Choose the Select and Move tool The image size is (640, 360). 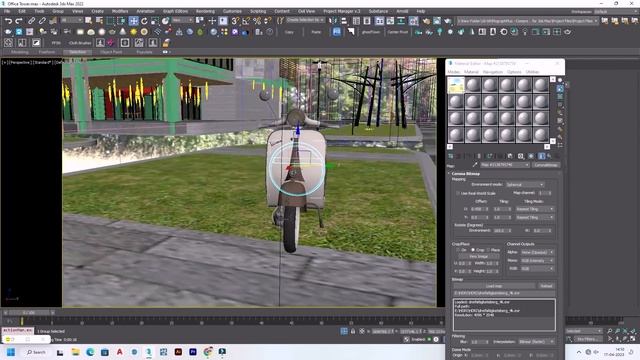pyautogui.click(x=133, y=20)
